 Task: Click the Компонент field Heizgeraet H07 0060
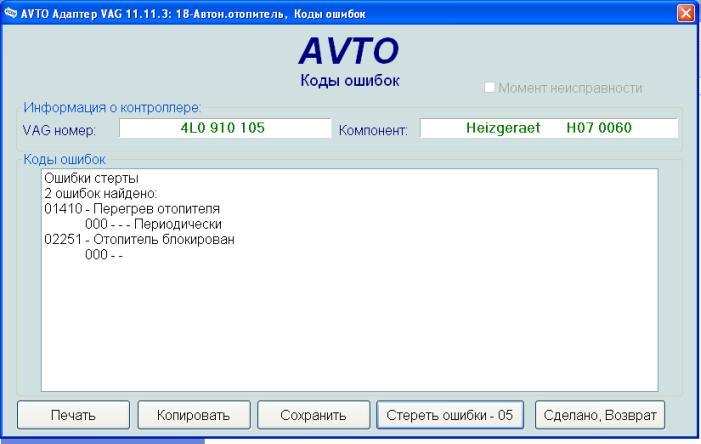pyautogui.click(x=549, y=128)
